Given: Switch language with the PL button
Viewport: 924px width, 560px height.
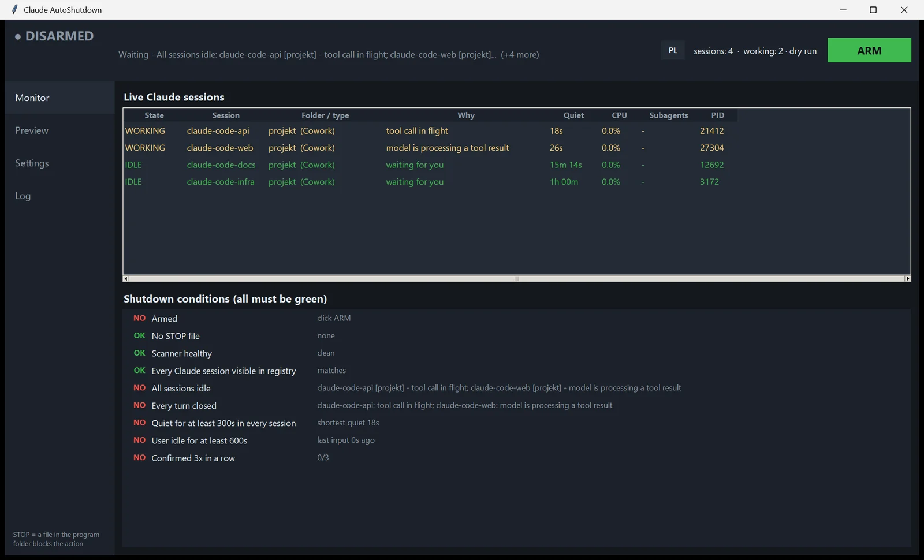Looking at the screenshot, I should (x=673, y=50).
